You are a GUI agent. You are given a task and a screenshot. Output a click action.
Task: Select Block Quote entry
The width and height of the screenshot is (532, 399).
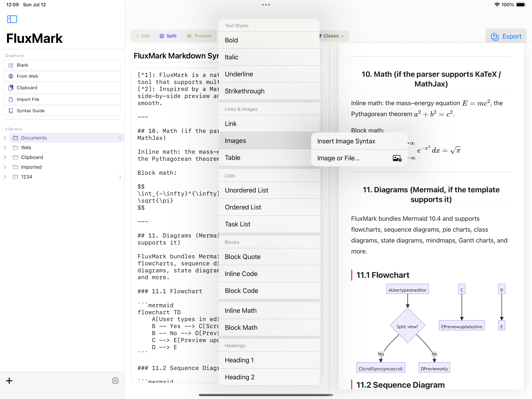(269, 257)
